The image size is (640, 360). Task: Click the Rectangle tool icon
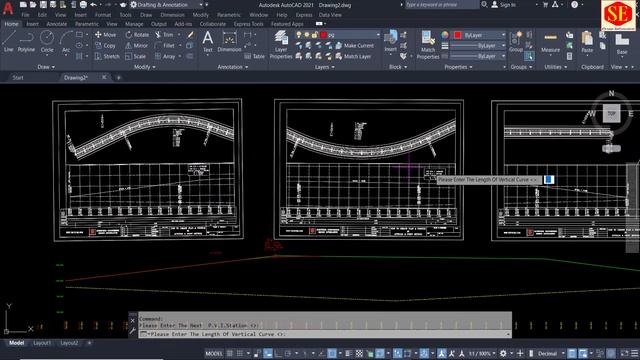(79, 35)
